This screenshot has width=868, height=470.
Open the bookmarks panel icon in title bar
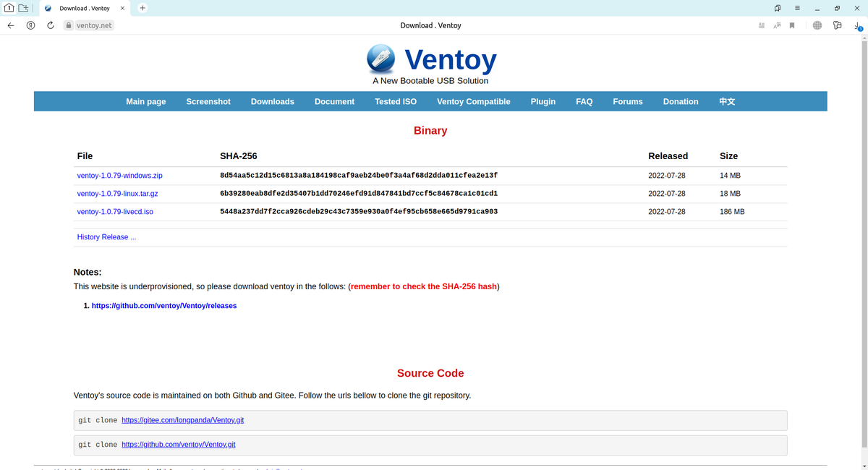point(778,8)
